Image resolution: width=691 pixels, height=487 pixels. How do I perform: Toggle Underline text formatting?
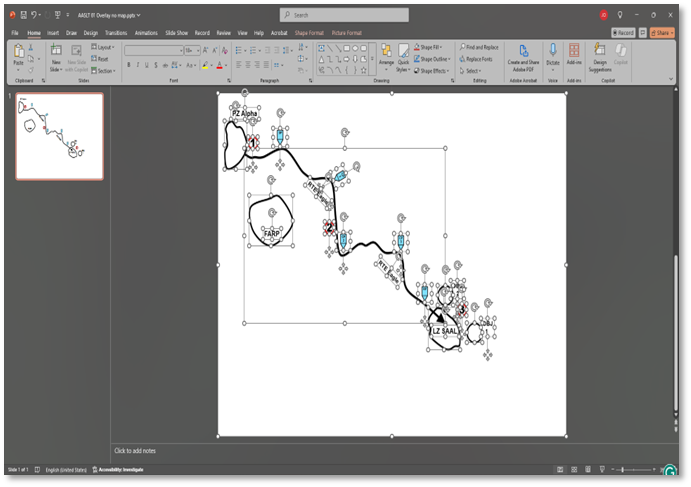(147, 65)
